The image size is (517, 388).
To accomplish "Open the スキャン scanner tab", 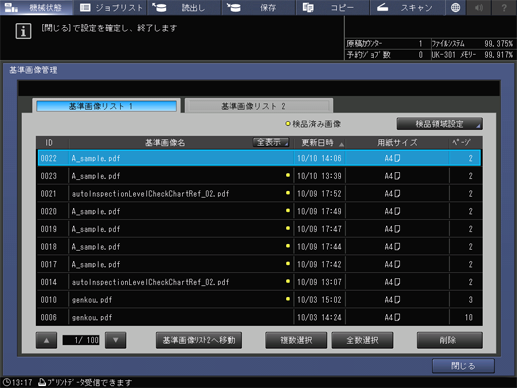I will click(407, 7).
